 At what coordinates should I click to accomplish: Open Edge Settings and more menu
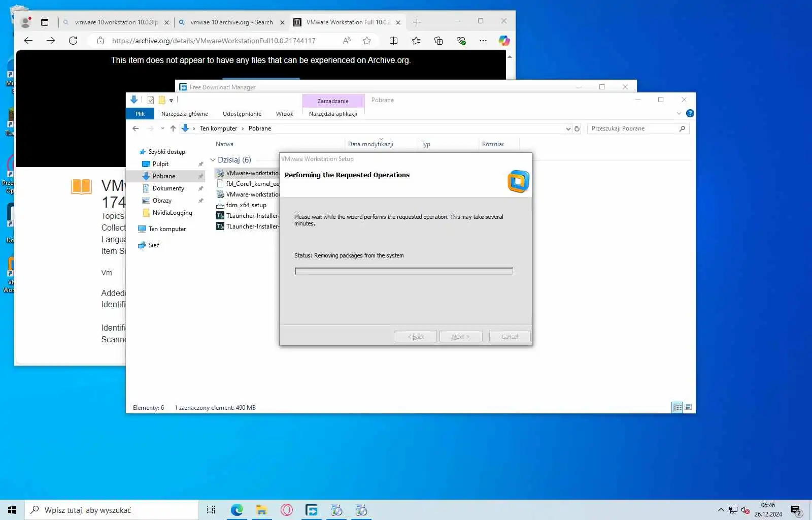483,41
